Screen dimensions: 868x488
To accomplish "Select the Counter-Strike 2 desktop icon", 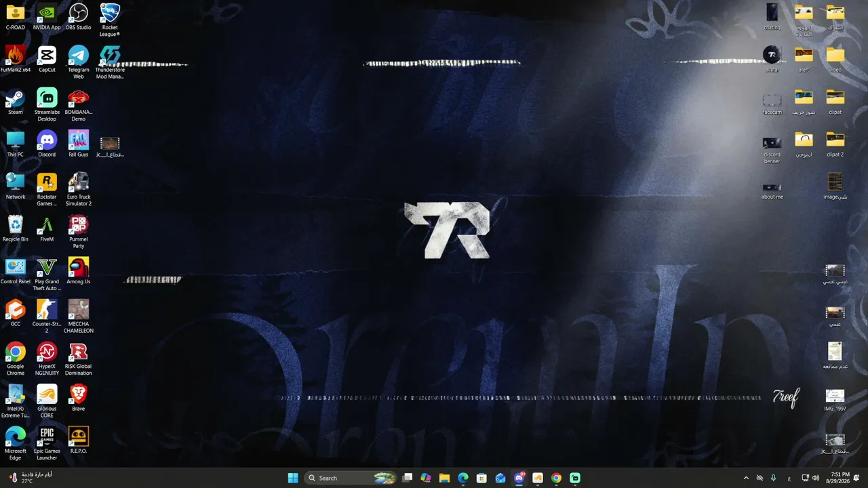I will click(x=47, y=317).
